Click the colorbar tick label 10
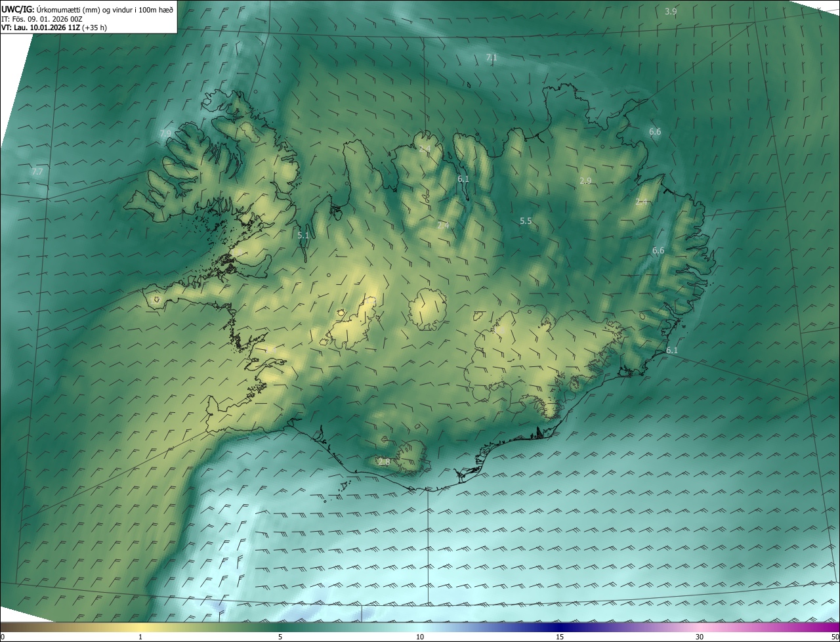This screenshot has height=642, width=840. [x=420, y=637]
